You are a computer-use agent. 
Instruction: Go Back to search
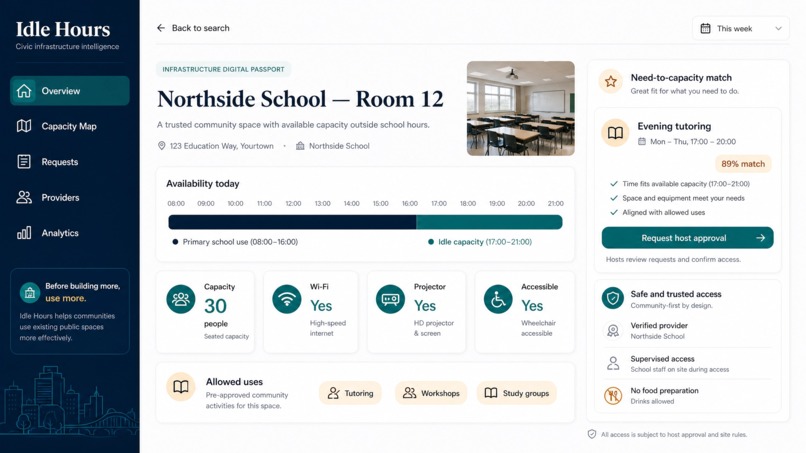point(193,28)
